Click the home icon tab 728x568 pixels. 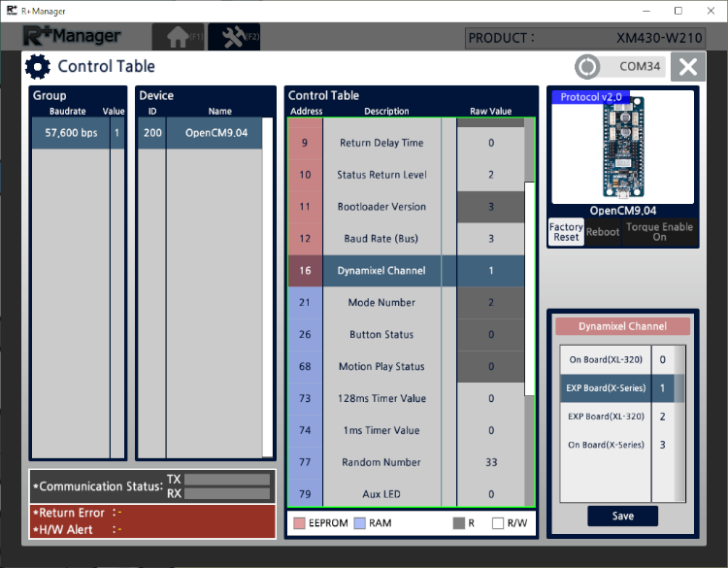pyautogui.click(x=178, y=37)
